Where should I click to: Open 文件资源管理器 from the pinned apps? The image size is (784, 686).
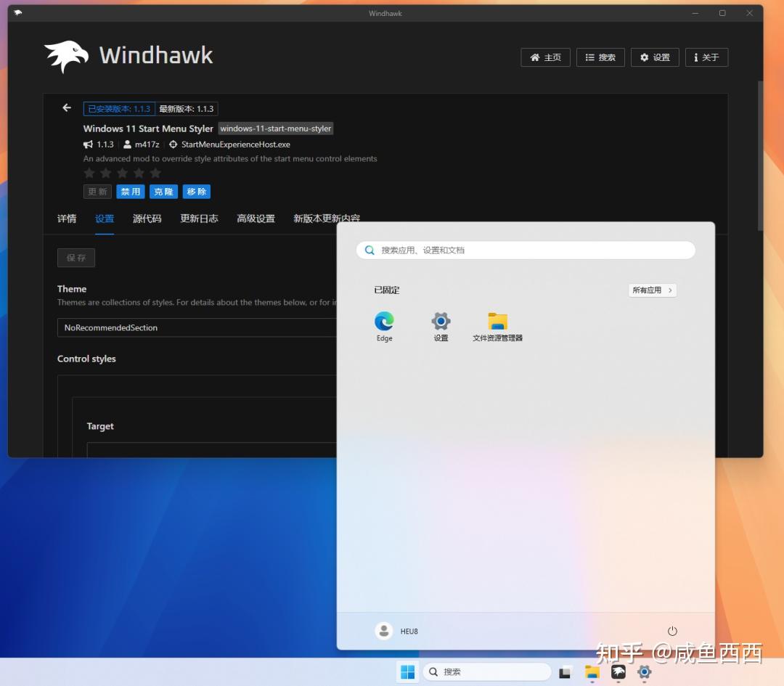point(497,320)
